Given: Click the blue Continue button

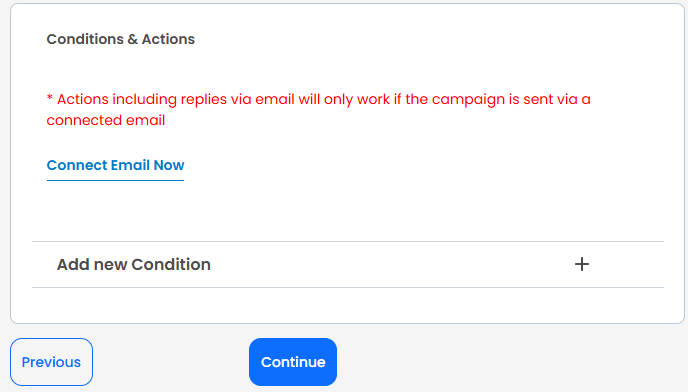Looking at the screenshot, I should [293, 362].
